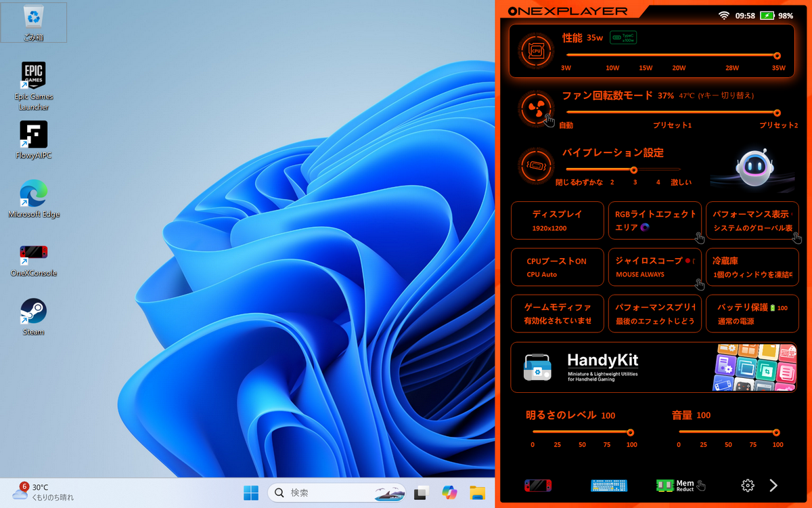This screenshot has height=508, width=812.
Task: Open the handheld console icon in bottom bar
Action: coord(538,485)
